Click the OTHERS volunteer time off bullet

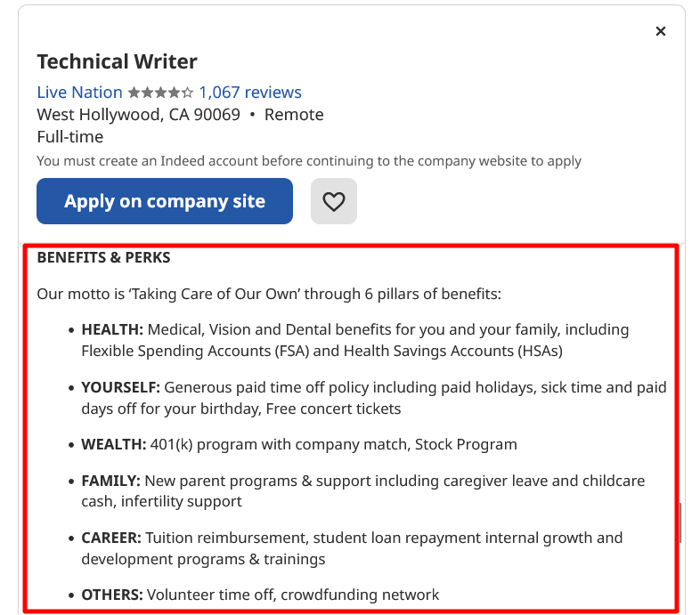[x=260, y=595]
